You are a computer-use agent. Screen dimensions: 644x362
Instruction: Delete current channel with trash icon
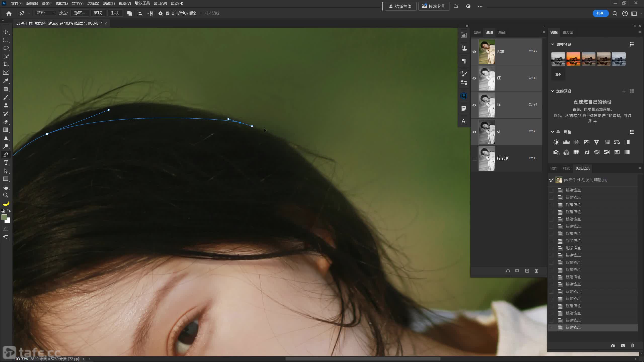coord(536,271)
